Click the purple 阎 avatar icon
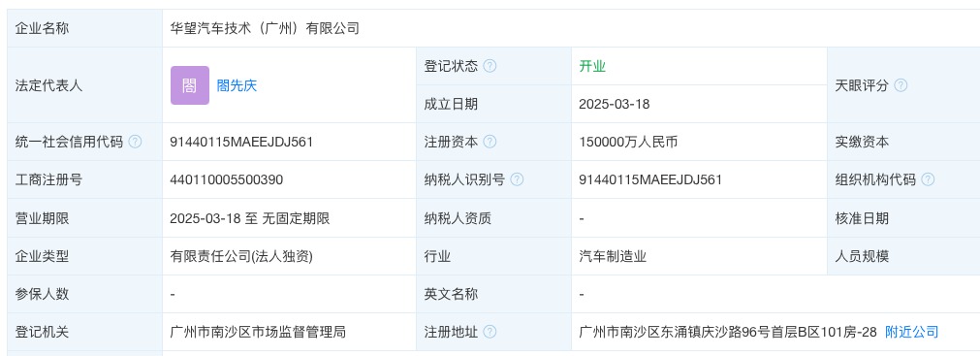 point(189,85)
